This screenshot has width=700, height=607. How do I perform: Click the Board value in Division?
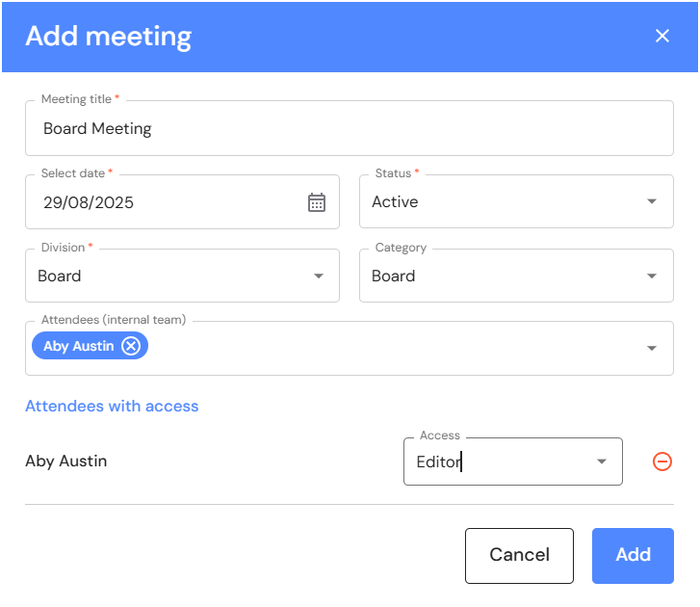point(60,277)
